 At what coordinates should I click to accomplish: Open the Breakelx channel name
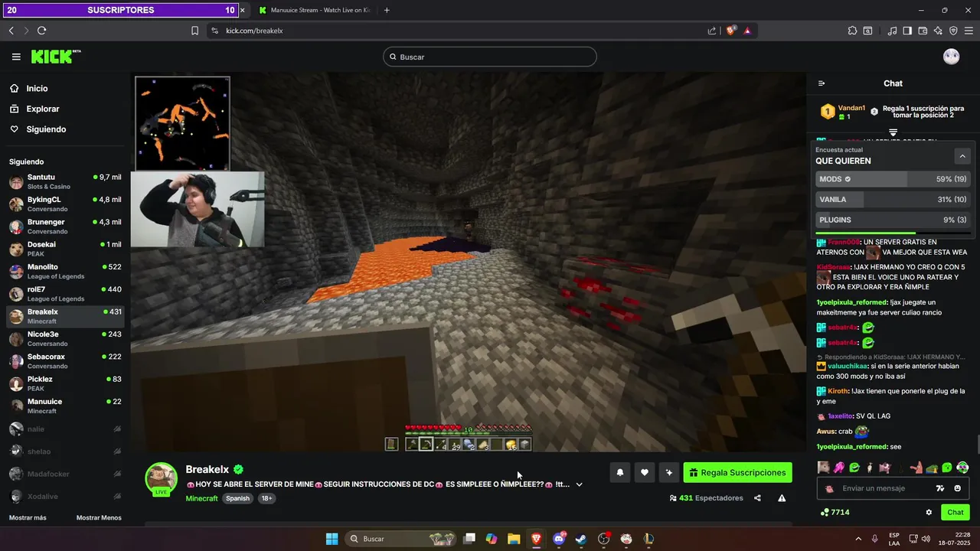[x=208, y=469]
